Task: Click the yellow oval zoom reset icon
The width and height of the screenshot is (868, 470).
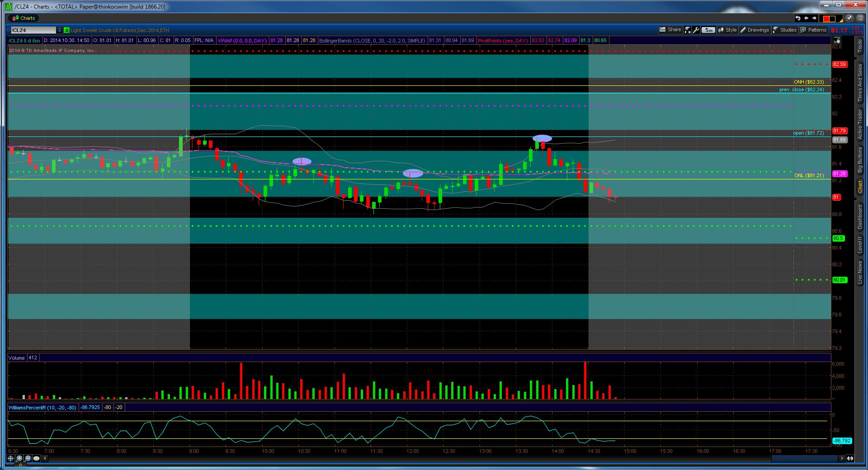Action: click(37, 458)
